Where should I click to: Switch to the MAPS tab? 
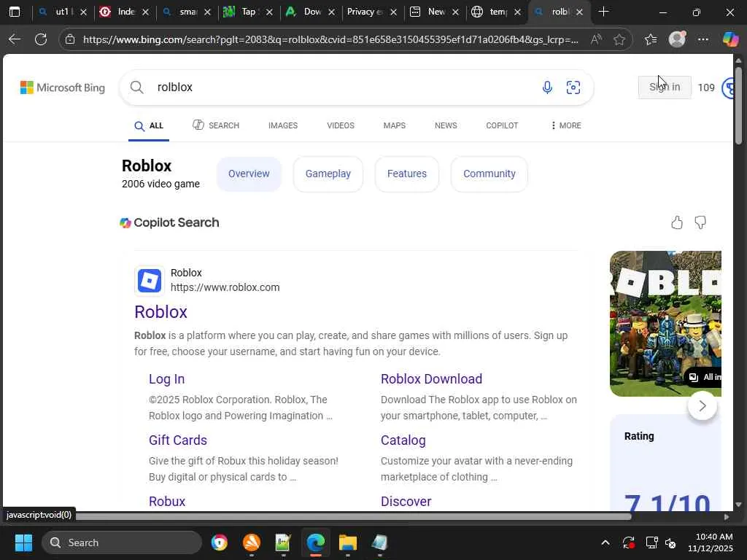[395, 125]
